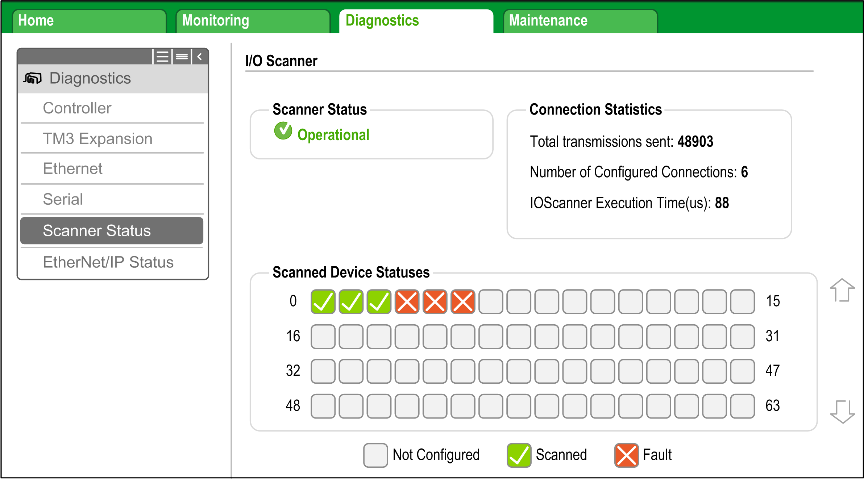The width and height of the screenshot is (868, 479).
Task: Click the Diagnostics controller icon in sidebar
Action: click(x=33, y=78)
